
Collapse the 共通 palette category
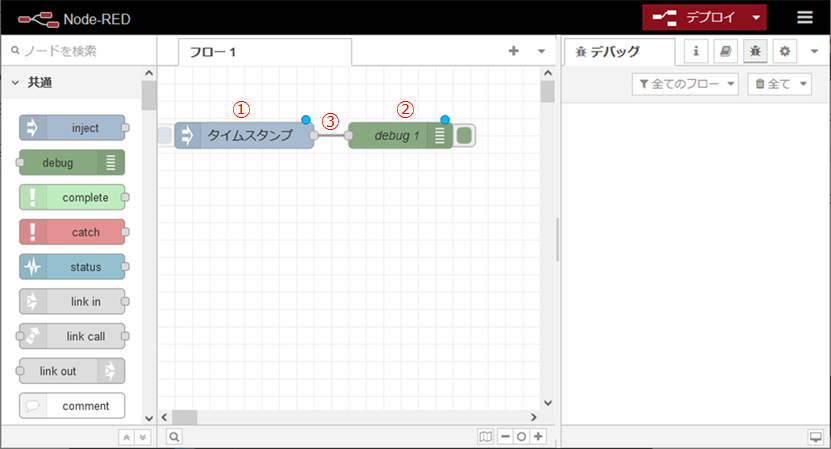tap(16, 84)
